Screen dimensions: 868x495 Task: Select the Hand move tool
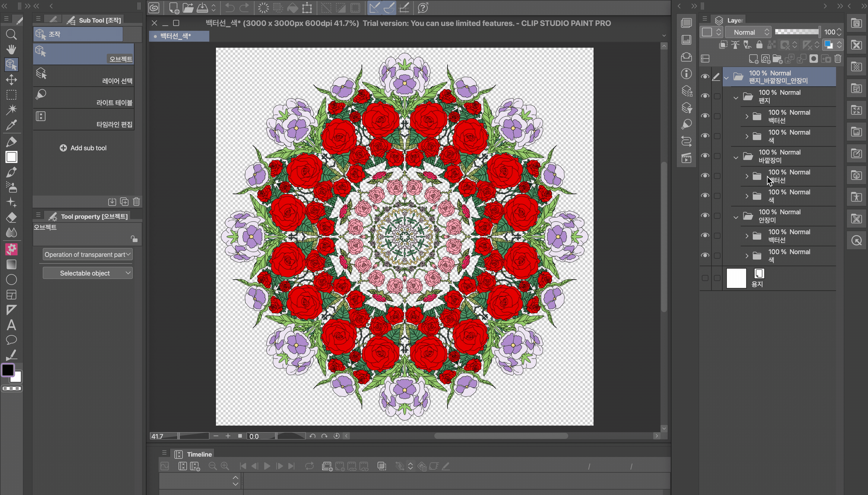11,49
